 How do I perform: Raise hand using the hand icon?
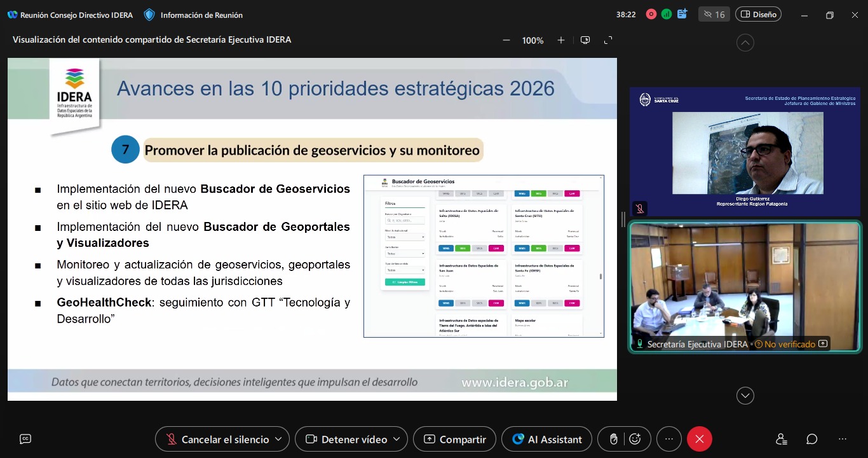click(613, 439)
